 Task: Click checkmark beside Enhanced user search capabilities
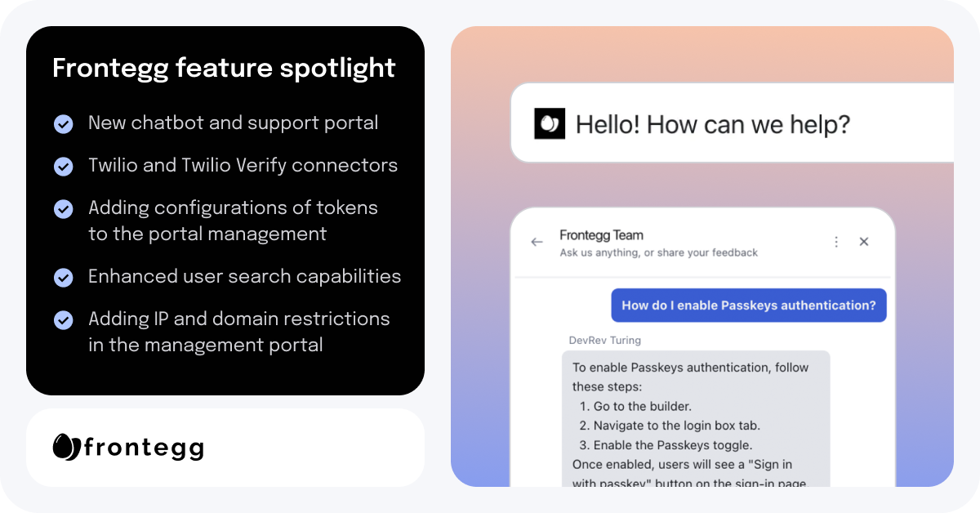pos(63,278)
